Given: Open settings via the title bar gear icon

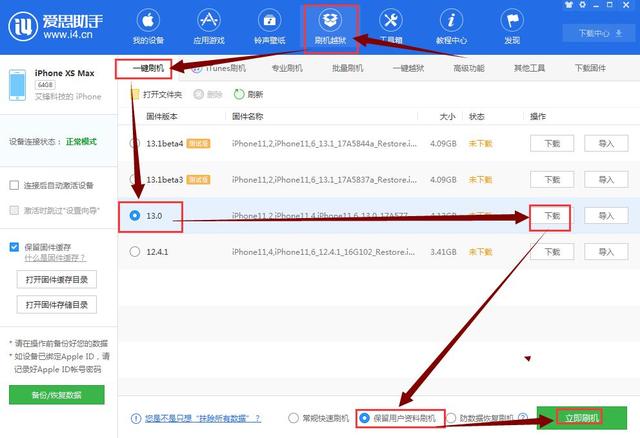Looking at the screenshot, I should click(582, 4).
